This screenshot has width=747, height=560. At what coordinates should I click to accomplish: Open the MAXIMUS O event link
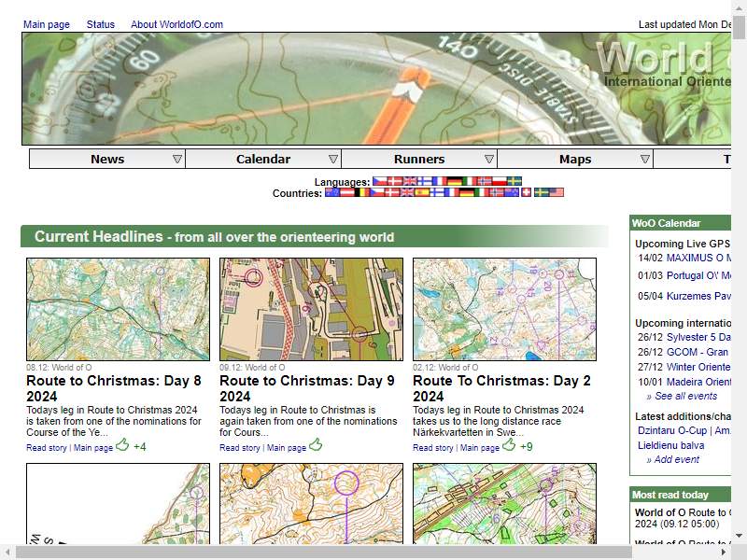698,258
